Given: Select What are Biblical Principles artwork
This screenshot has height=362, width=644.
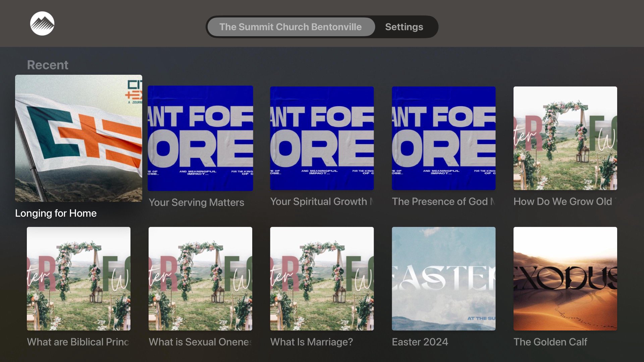Looking at the screenshot, I should 78,279.
